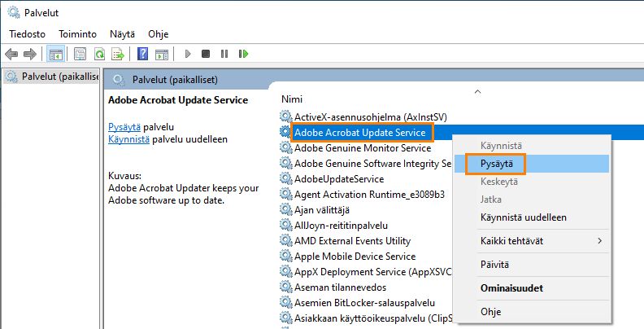Click gear icon beside AllJoyn-reititinpalvelu

(x=286, y=226)
